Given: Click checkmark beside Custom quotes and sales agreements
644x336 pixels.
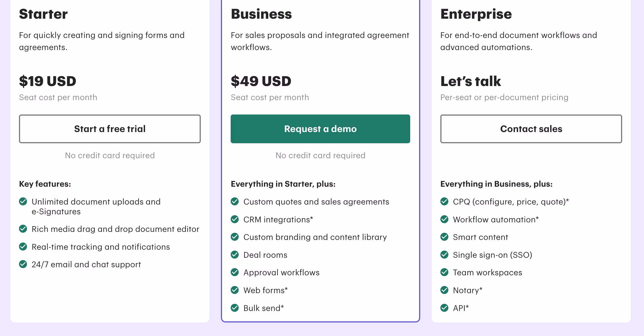Looking at the screenshot, I should pyautogui.click(x=235, y=201).
